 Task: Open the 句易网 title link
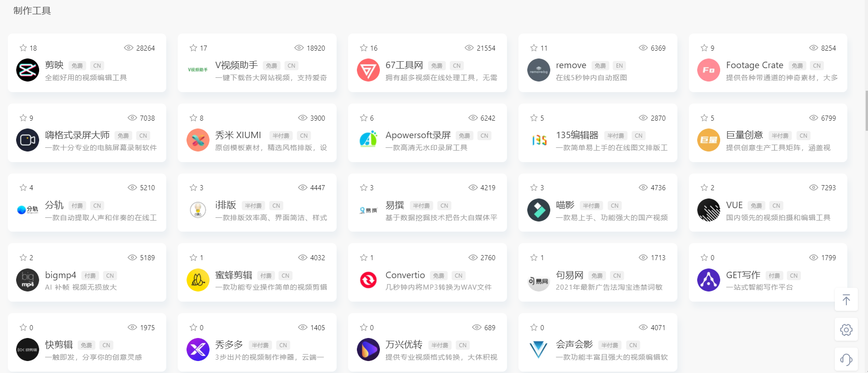click(570, 275)
